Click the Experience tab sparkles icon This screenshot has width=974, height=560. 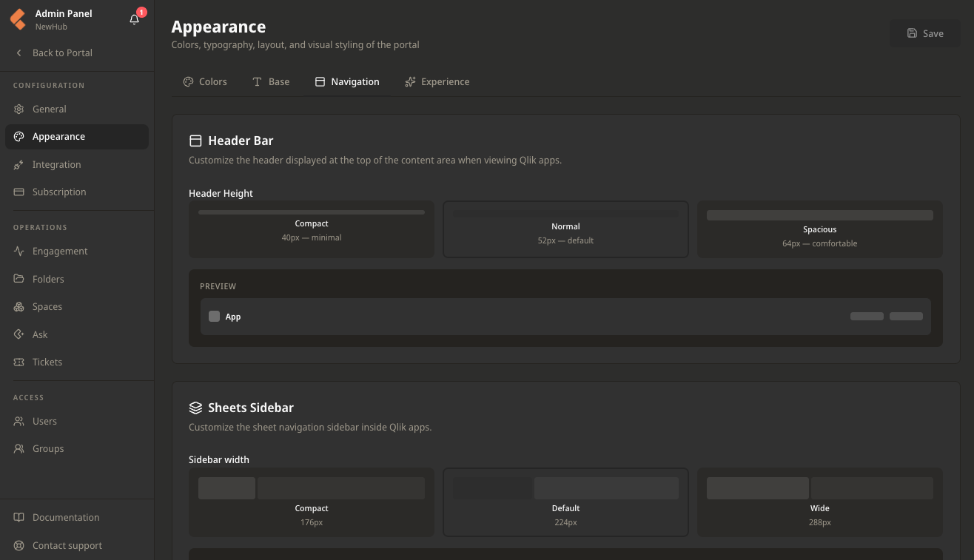(x=410, y=82)
